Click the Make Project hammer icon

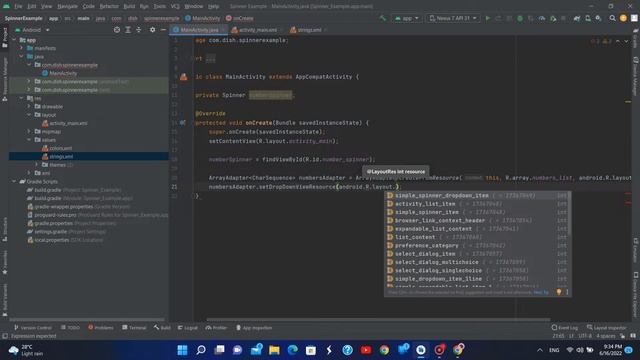pyautogui.click(x=382, y=18)
